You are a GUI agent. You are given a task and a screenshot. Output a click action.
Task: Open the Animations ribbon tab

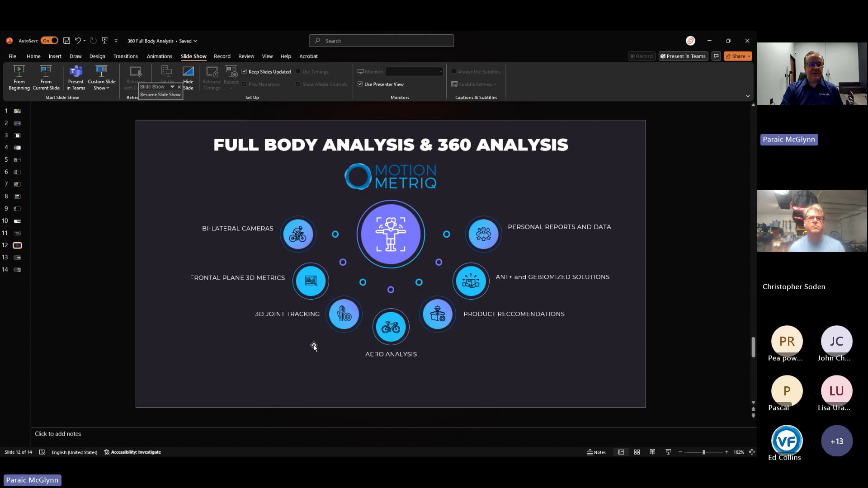coord(159,56)
